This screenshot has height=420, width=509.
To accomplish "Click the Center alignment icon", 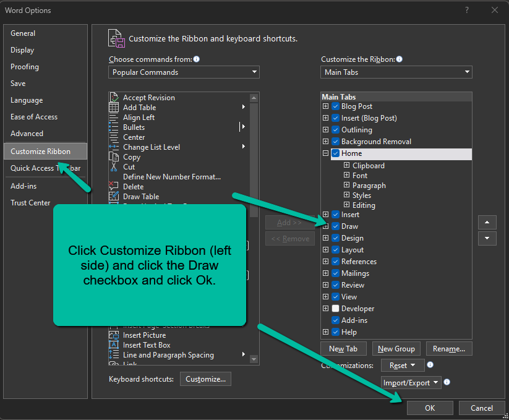I will coord(114,137).
